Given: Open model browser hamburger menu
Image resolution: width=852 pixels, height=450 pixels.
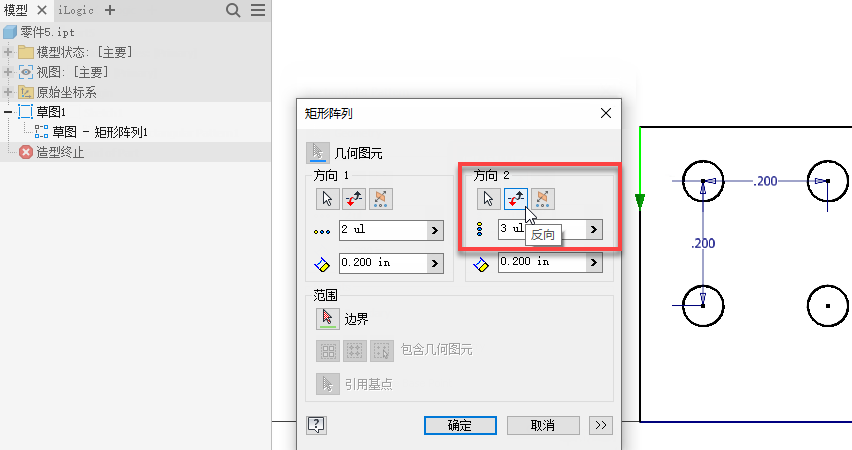Looking at the screenshot, I should (258, 10).
